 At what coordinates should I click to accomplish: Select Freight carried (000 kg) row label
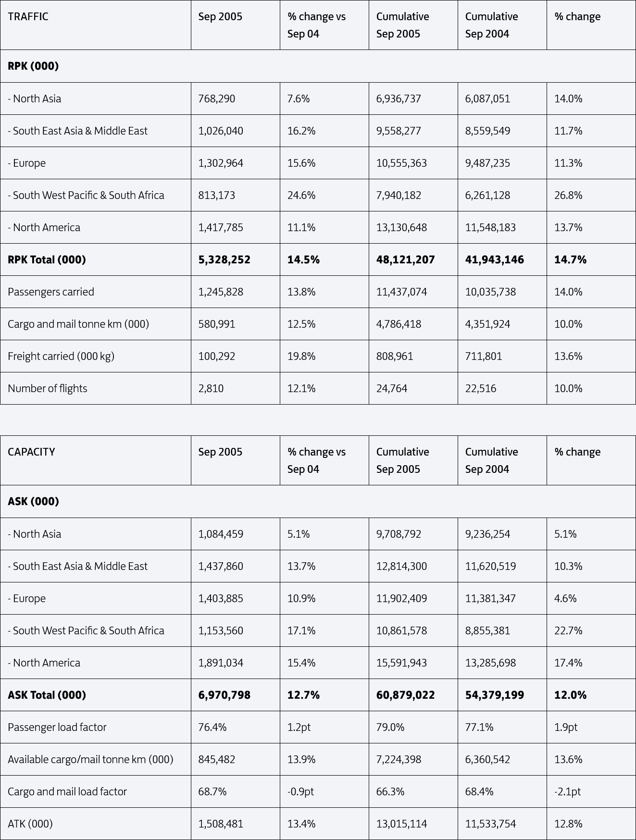tap(61, 356)
